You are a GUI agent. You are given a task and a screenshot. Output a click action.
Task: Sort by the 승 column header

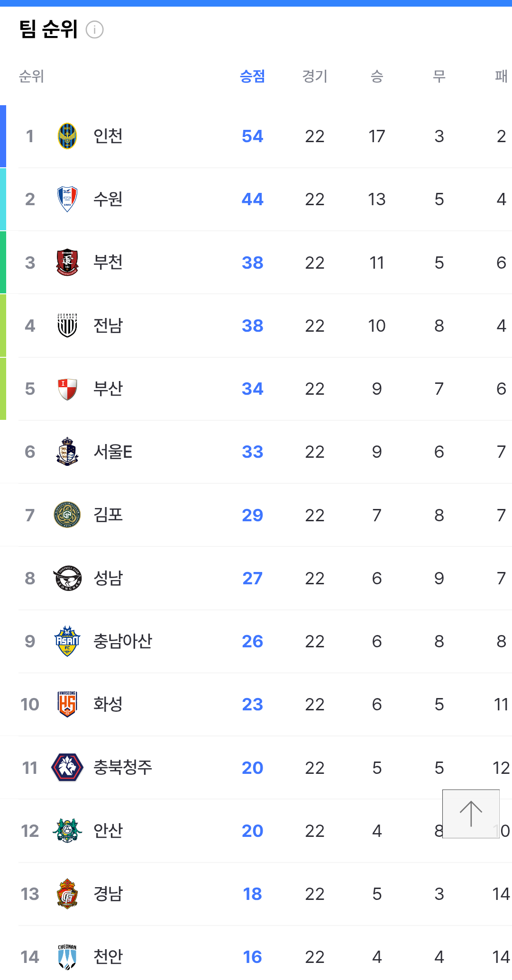click(x=377, y=76)
